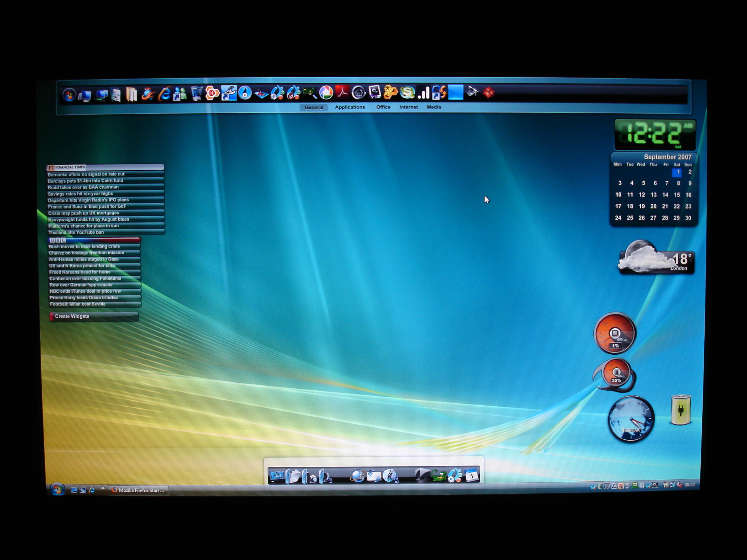
Task: Click the CPU meter gauge showing 1%
Action: (615, 333)
